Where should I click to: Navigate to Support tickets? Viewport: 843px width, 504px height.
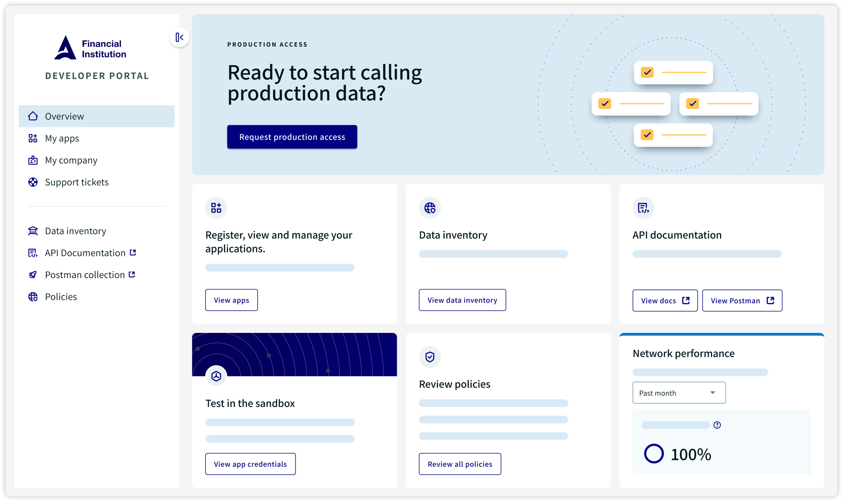[x=97, y=182]
